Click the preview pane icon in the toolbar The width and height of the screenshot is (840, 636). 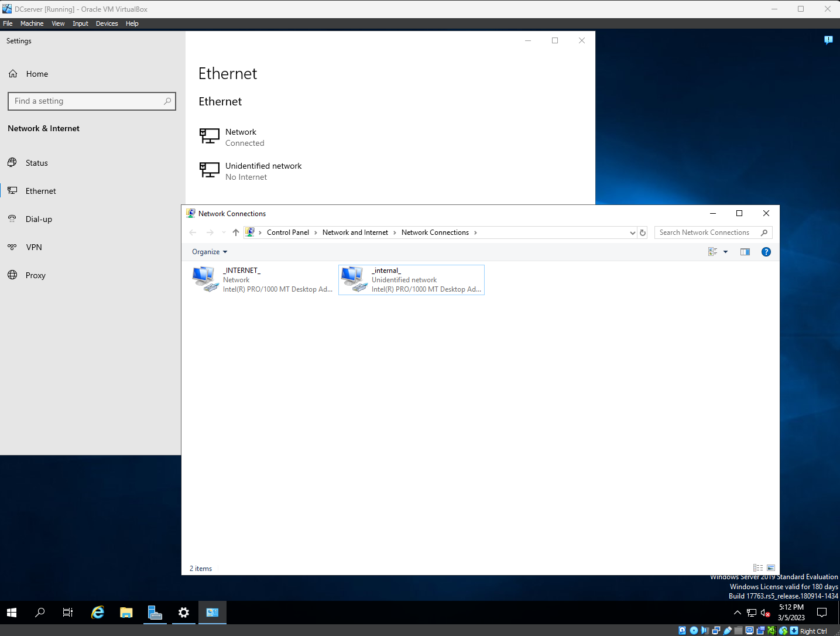[745, 251]
